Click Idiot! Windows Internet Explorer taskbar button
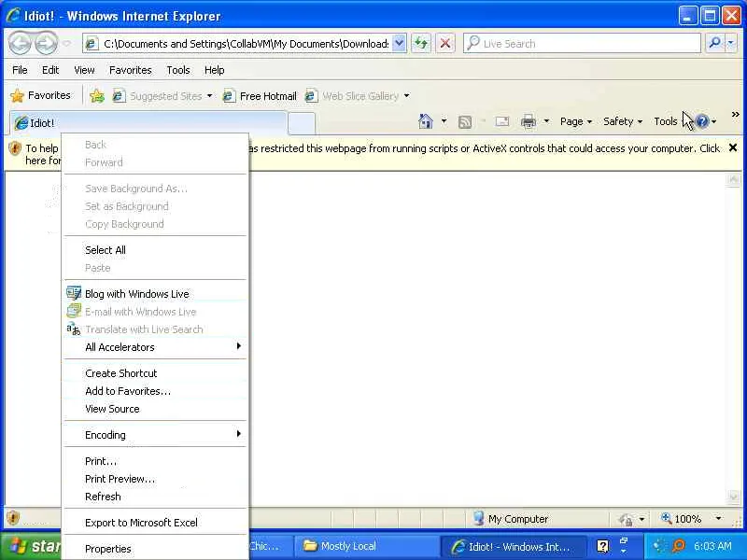Image resolution: width=747 pixels, height=560 pixels. coord(514,546)
